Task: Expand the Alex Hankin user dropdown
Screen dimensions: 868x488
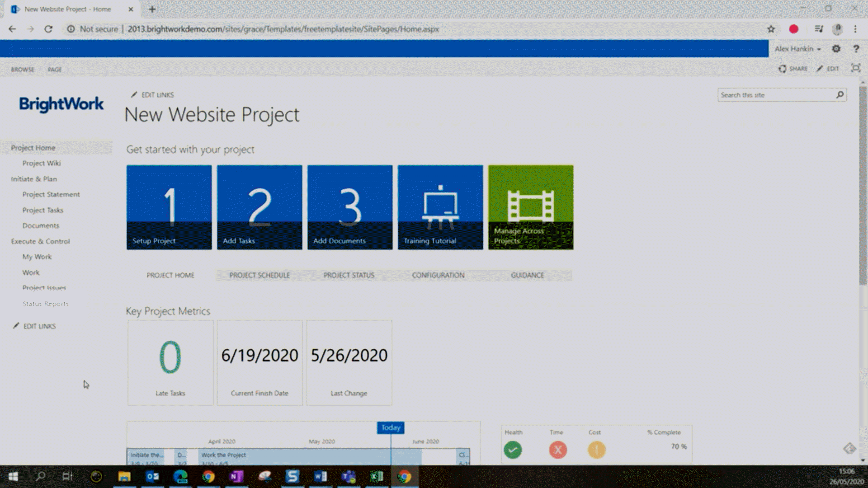Action: pyautogui.click(x=797, y=49)
